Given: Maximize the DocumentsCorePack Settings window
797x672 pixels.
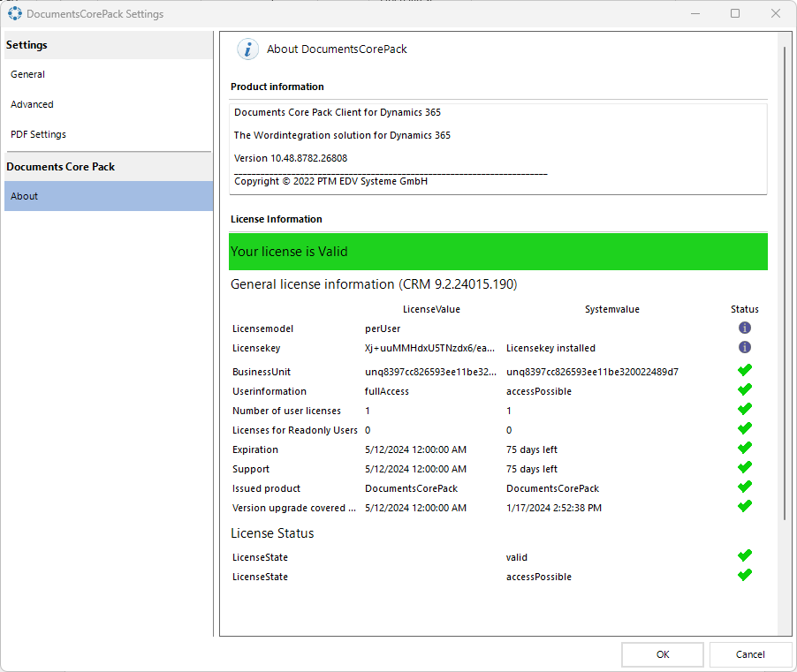Looking at the screenshot, I should [x=735, y=14].
